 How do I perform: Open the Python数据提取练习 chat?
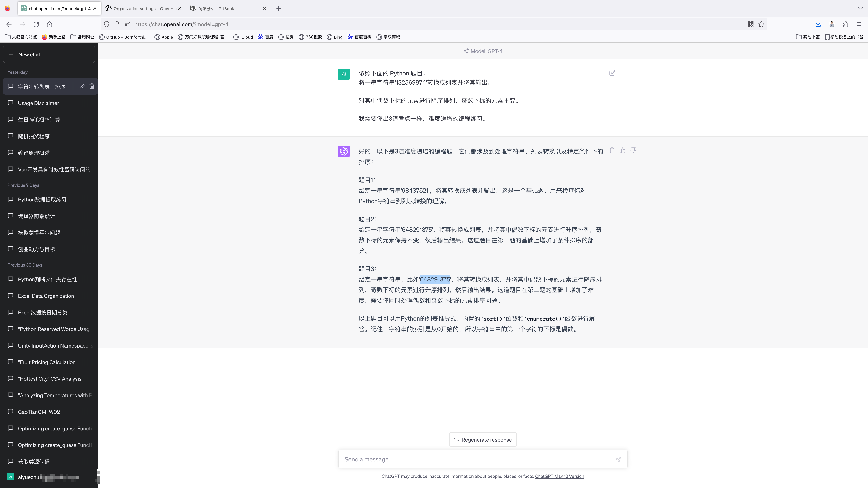tap(49, 199)
